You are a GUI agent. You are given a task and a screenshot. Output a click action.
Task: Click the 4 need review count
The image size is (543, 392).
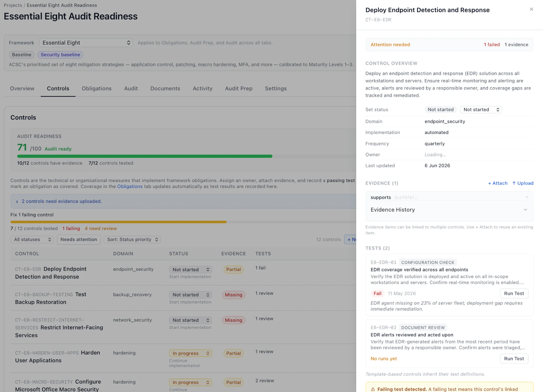tap(101, 228)
